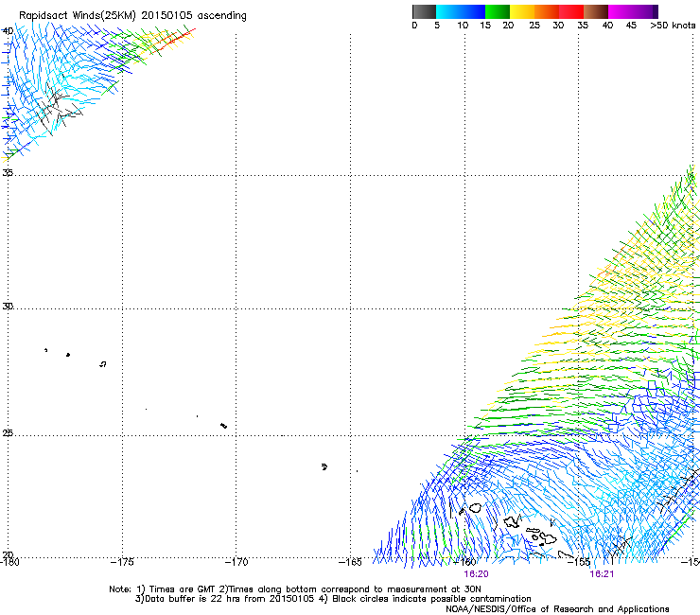The image size is (700, 615).
Task: Select the green 15–20 knots legend swatch
Action: (498, 11)
